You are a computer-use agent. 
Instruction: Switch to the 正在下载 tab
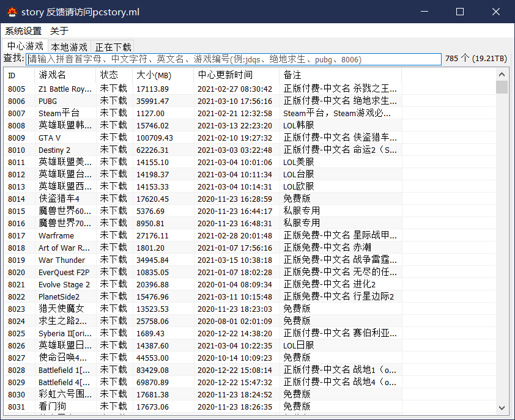pos(113,47)
